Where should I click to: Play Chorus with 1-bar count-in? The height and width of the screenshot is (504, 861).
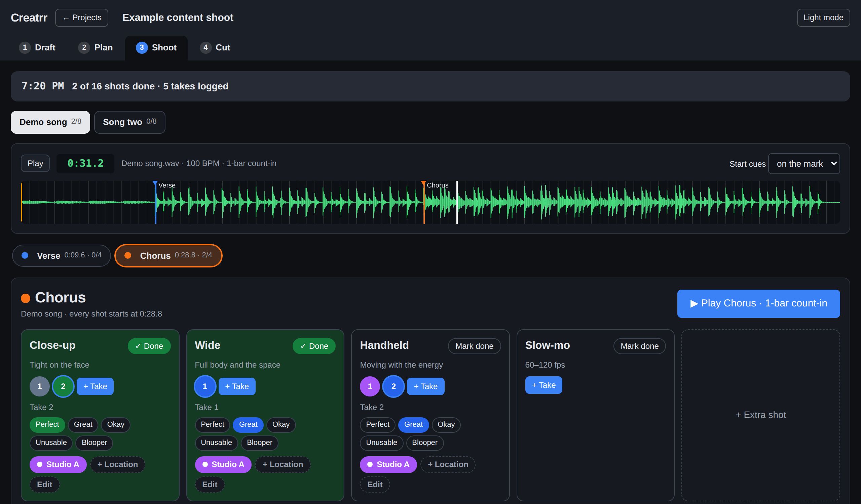(758, 304)
